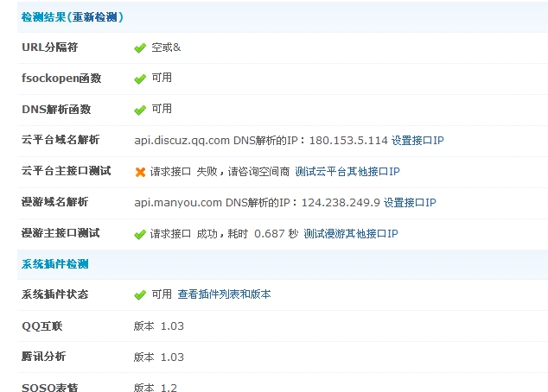Open 查看插件列表和版本 link
The width and height of the screenshot is (548, 392).
point(224,294)
